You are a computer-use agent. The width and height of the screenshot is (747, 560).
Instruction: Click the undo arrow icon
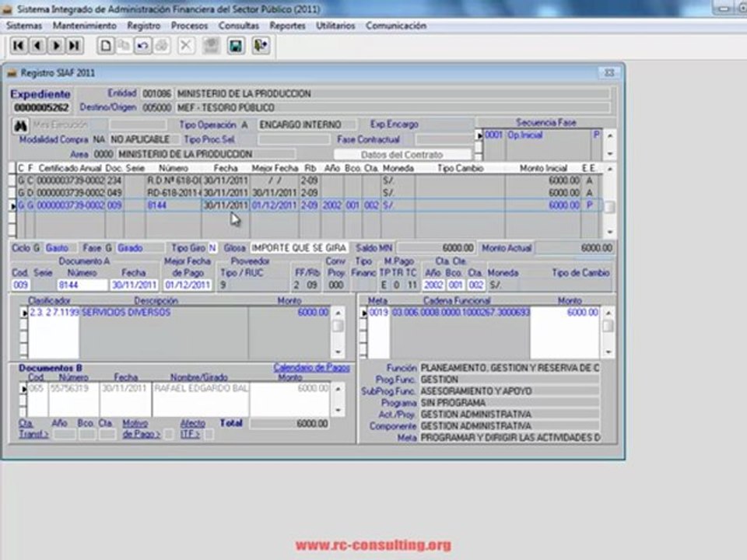(142, 46)
